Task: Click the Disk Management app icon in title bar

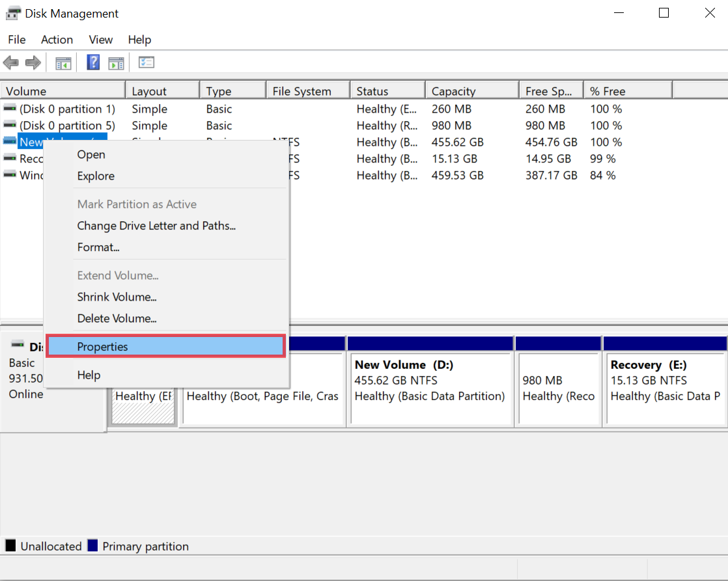Action: [13, 13]
